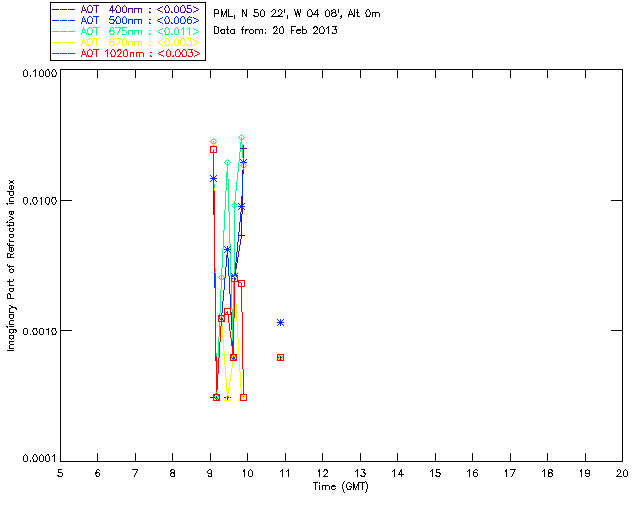Click the AOT 675nm green legend entry
The width and height of the screenshot is (640, 512).
click(x=132, y=31)
